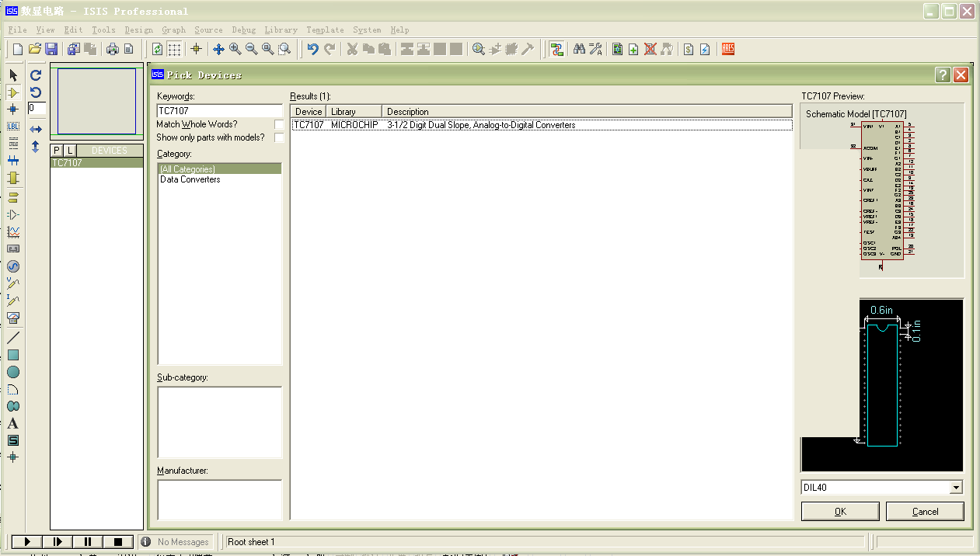Click the Cancel button
The image size is (980, 556).
(x=925, y=512)
